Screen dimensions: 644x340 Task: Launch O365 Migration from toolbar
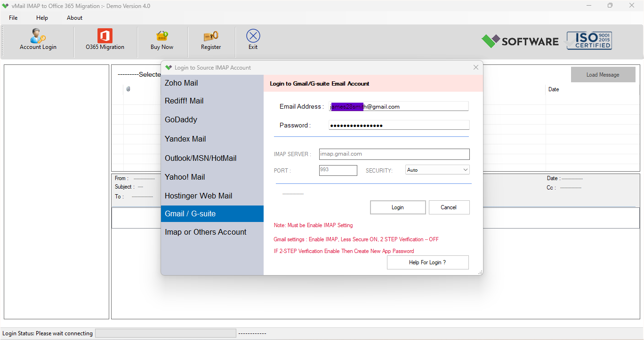click(105, 40)
